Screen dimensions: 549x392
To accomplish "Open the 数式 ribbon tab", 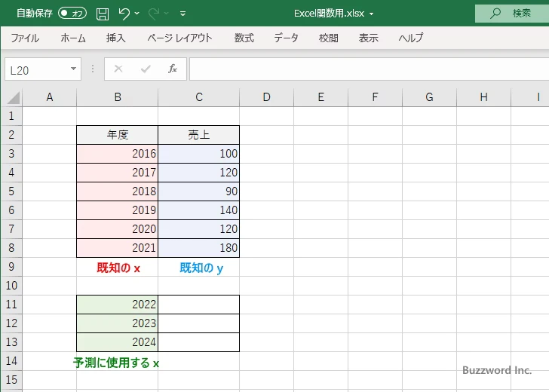I will 244,38.
